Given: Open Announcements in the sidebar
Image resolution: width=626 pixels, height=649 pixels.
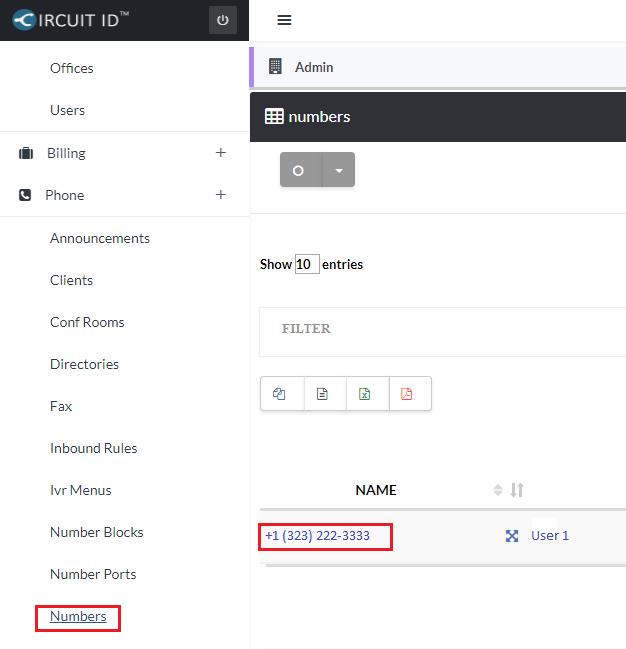Looking at the screenshot, I should click(100, 238).
